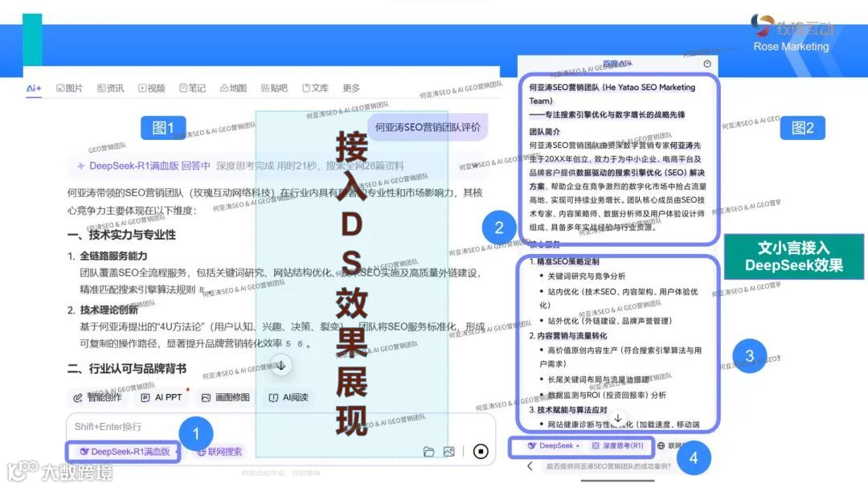Screen dimensions: 868x488
Task: Click citation number 8 in the answer
Action: tap(202, 289)
